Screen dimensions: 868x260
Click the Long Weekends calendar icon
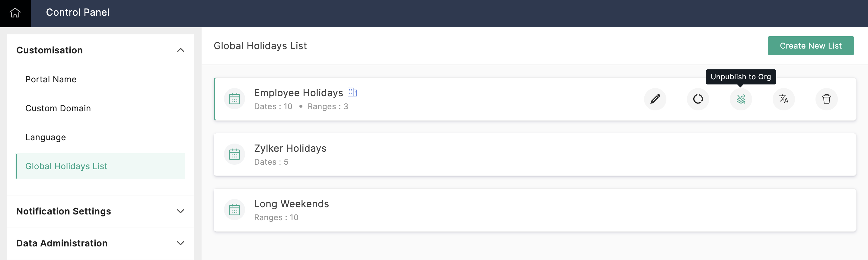(234, 210)
